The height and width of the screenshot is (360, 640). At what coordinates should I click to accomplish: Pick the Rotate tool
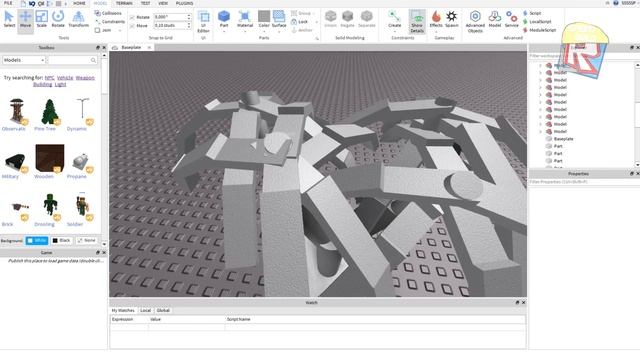coord(58,19)
